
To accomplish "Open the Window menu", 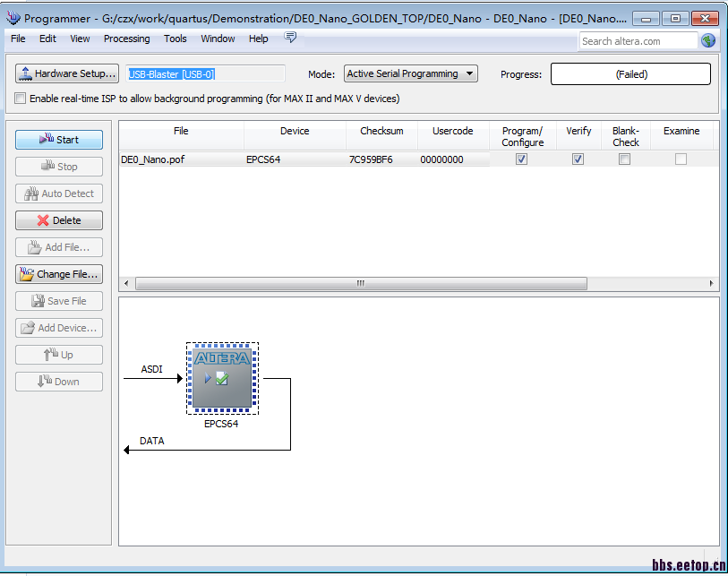I will tap(218, 39).
